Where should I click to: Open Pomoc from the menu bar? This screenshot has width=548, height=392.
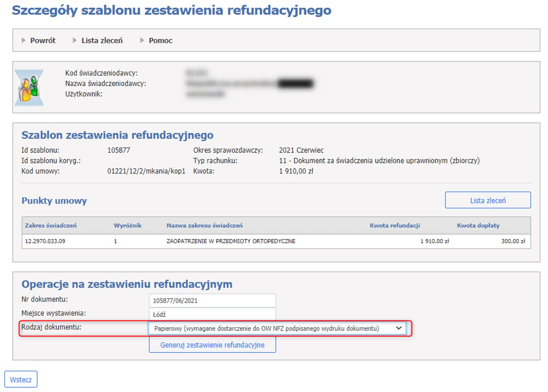point(160,41)
